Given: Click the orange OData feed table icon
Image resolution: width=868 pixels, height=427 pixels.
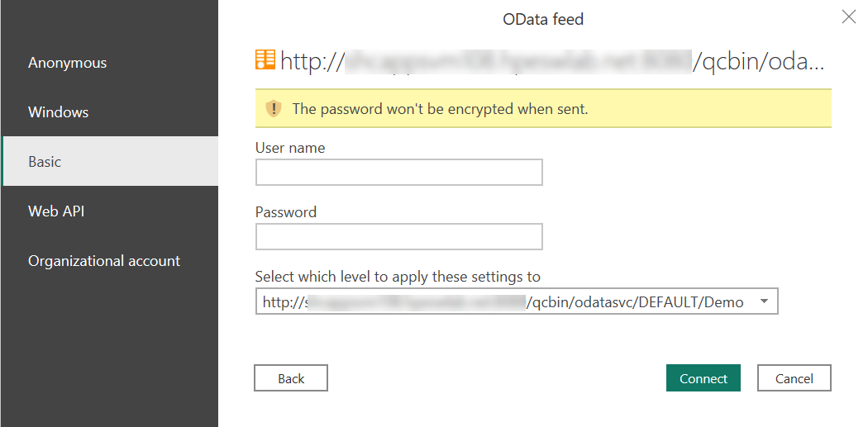Looking at the screenshot, I should (265, 59).
